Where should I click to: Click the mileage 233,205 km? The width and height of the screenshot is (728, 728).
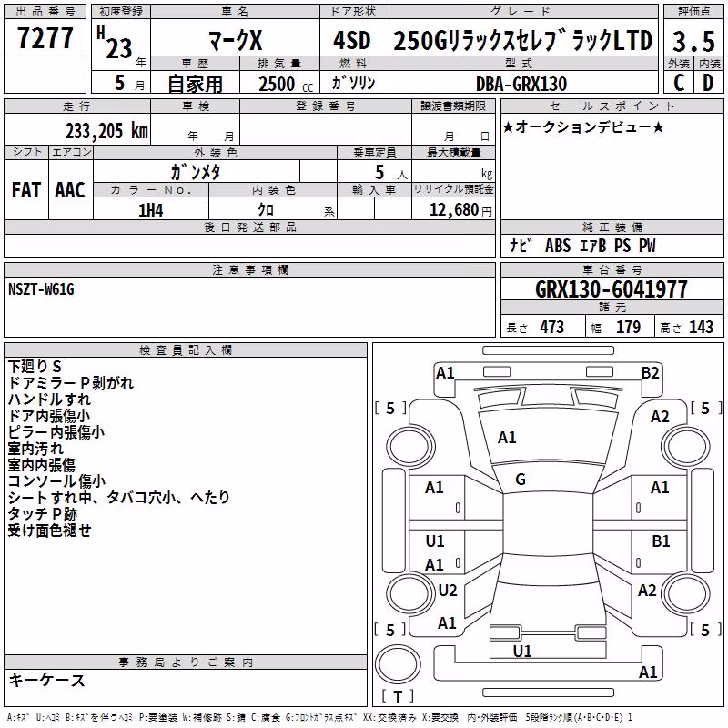pos(106,131)
